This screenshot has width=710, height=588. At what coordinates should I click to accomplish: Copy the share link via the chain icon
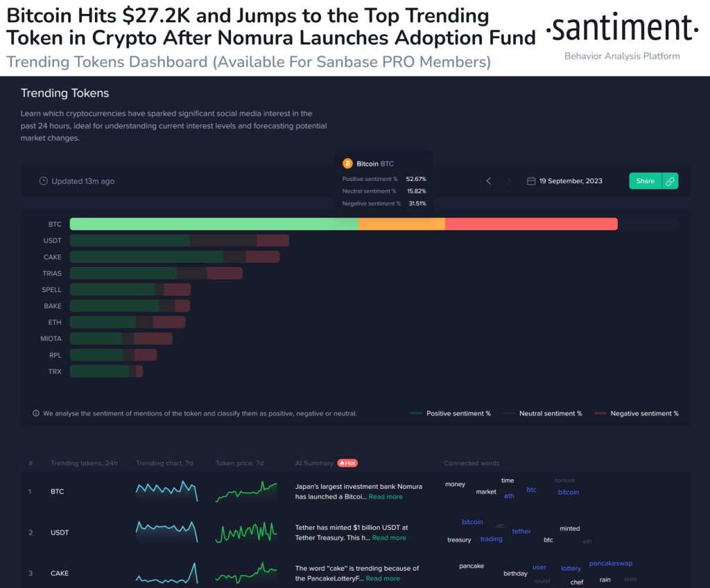tap(670, 181)
